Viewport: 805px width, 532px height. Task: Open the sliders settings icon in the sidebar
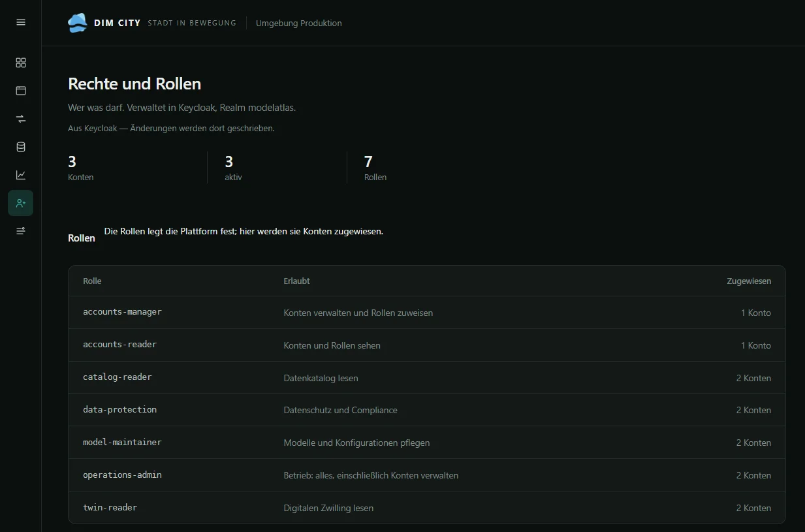point(21,231)
